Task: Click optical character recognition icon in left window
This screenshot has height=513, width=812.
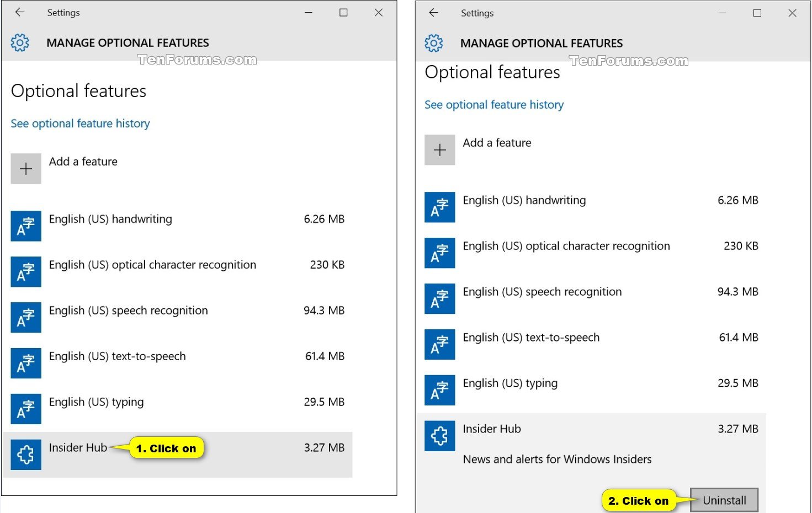Action: click(x=26, y=272)
